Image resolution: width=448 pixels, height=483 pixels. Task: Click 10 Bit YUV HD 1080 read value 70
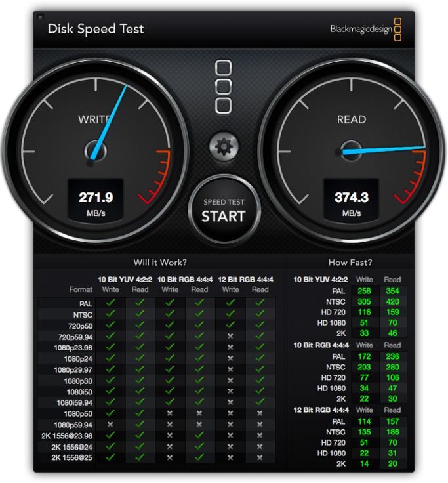393,323
